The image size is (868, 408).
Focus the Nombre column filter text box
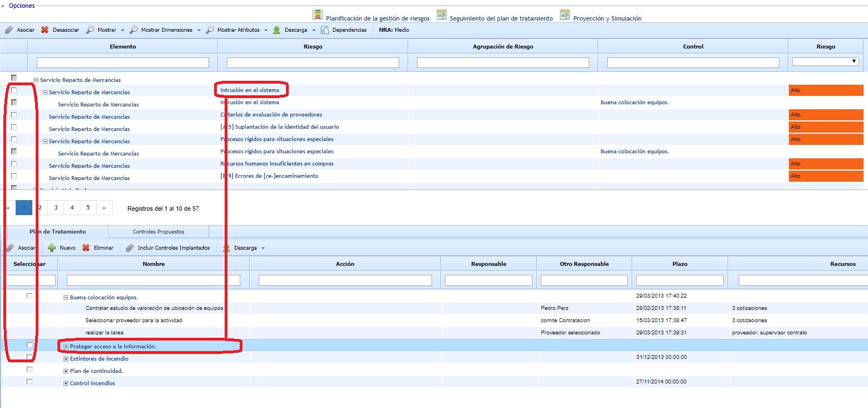coord(153,280)
